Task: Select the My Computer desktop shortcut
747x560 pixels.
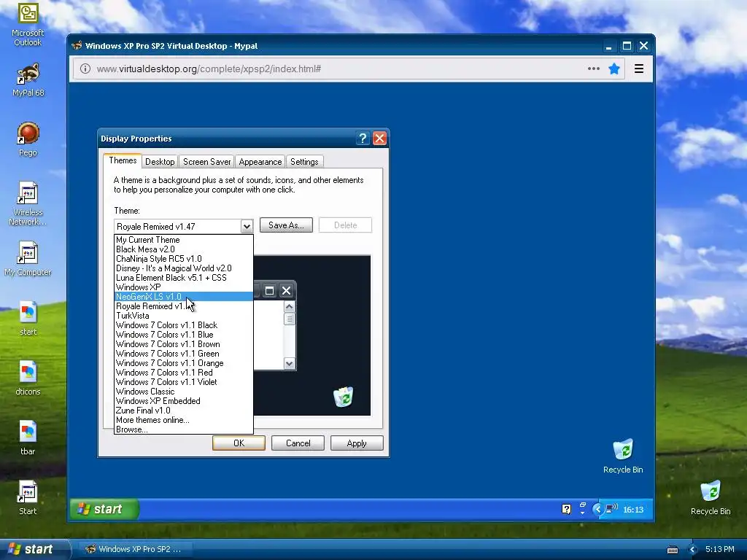Action: (x=28, y=259)
